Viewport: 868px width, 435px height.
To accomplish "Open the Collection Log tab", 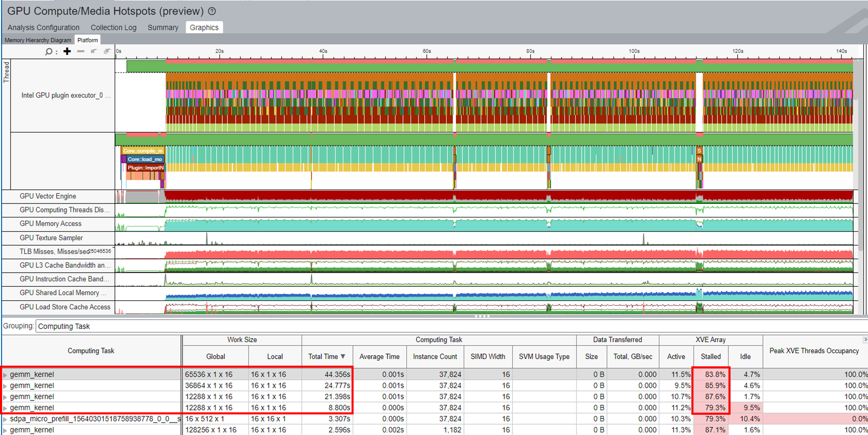I will click(113, 27).
